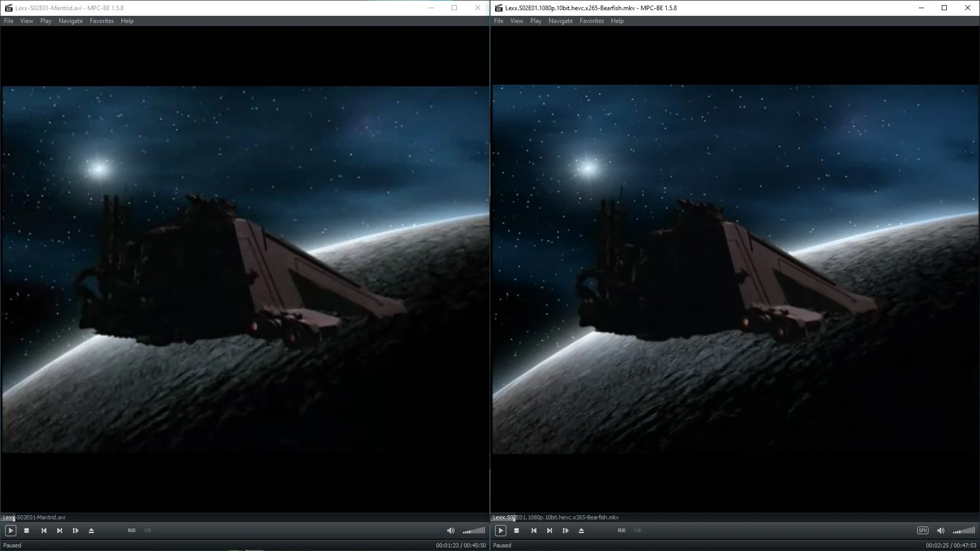The height and width of the screenshot is (551, 980).
Task: Adjust volume slider in left player
Action: [x=474, y=531]
